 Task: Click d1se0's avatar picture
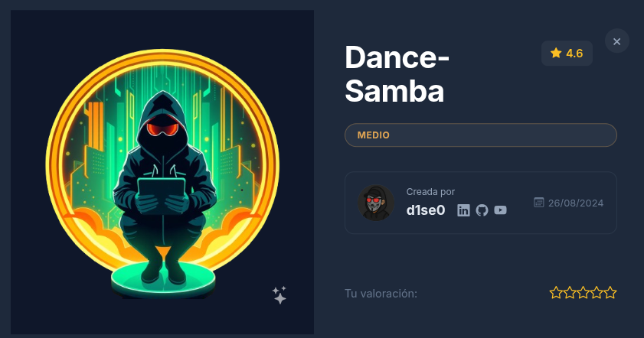click(376, 203)
